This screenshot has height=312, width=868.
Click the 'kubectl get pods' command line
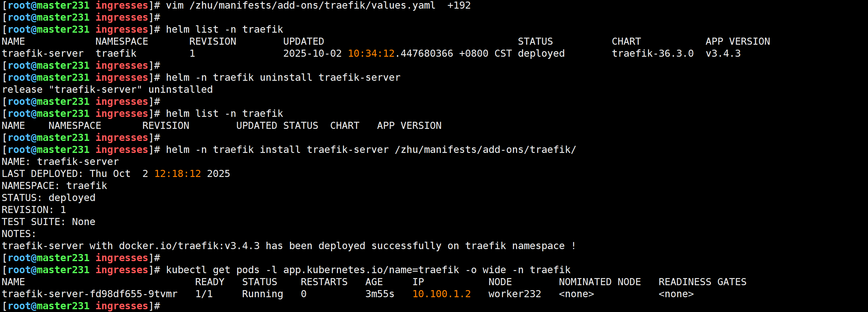(x=368, y=270)
